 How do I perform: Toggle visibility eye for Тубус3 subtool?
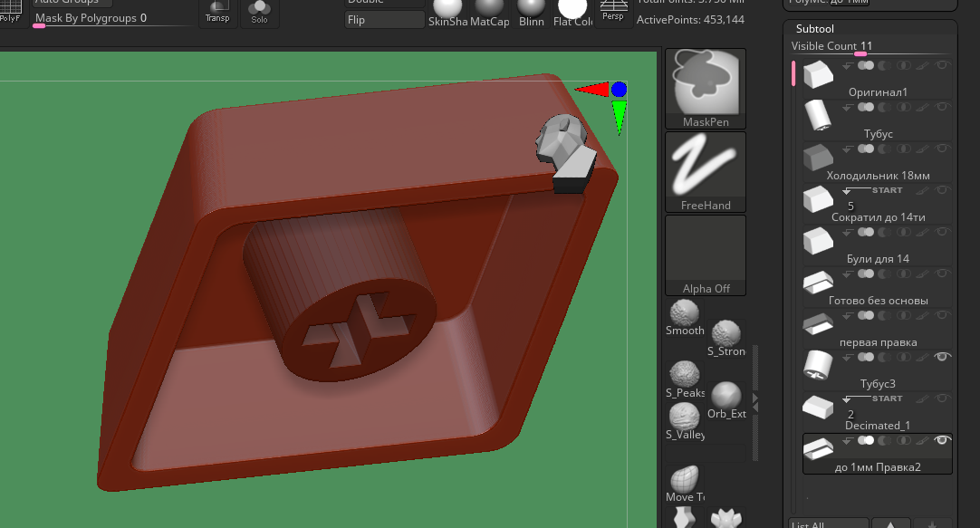tap(942, 357)
